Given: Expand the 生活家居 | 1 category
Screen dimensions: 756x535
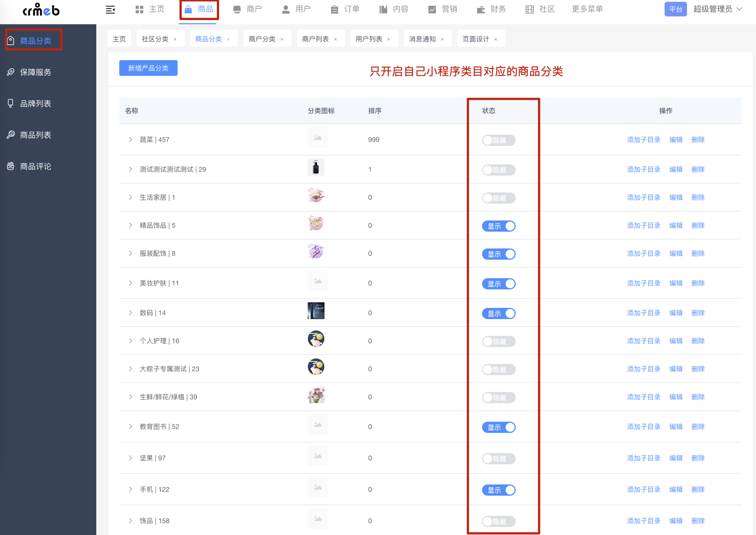Looking at the screenshot, I should [131, 197].
